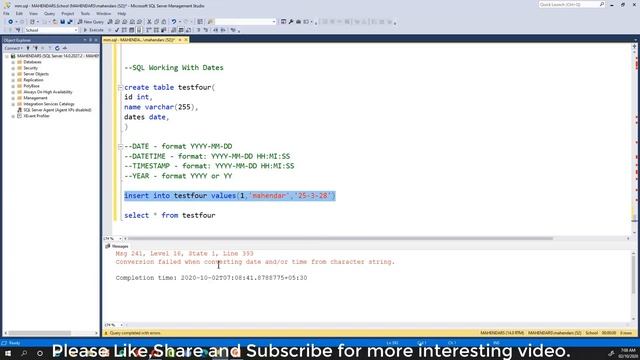The width and height of the screenshot is (640, 360).
Task: Click the Save file icon in toolbar
Action: [x=62, y=22]
